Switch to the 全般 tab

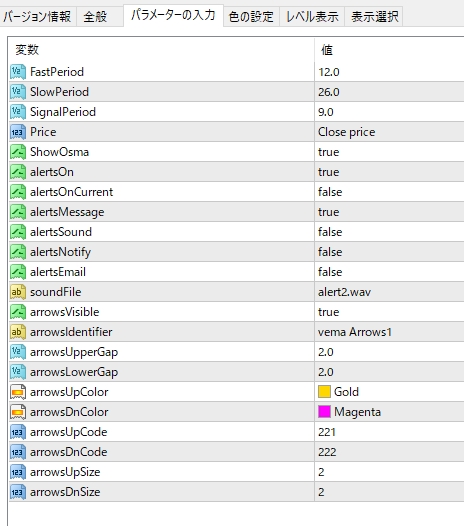[x=99, y=16]
